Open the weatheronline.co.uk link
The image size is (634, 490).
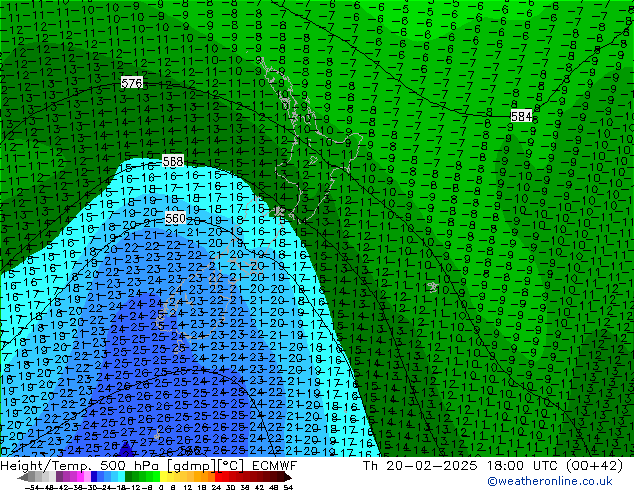(x=550, y=481)
